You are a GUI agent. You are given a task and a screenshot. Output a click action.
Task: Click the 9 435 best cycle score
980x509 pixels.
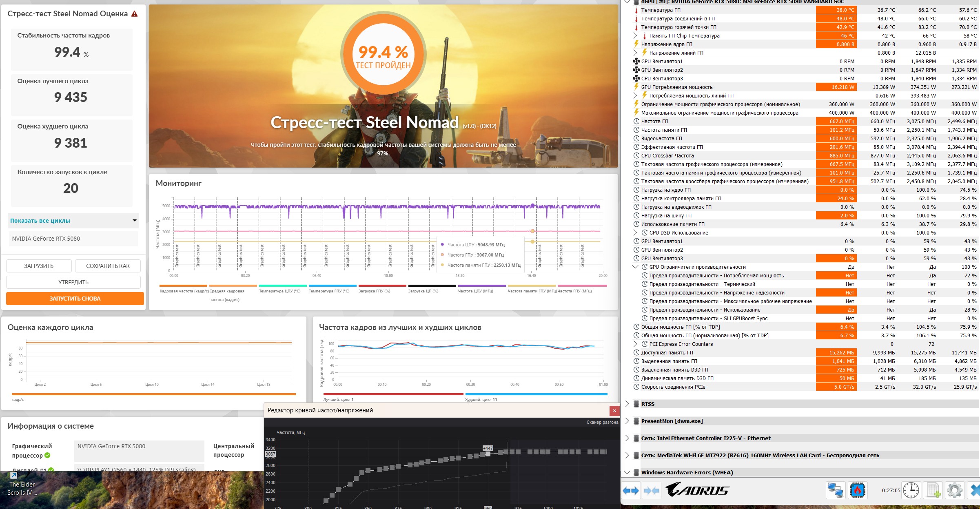click(71, 97)
